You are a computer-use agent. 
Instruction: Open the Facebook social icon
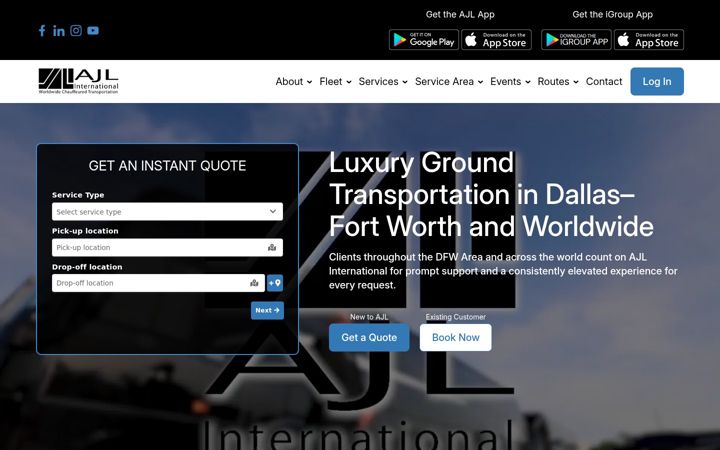pos(42,31)
